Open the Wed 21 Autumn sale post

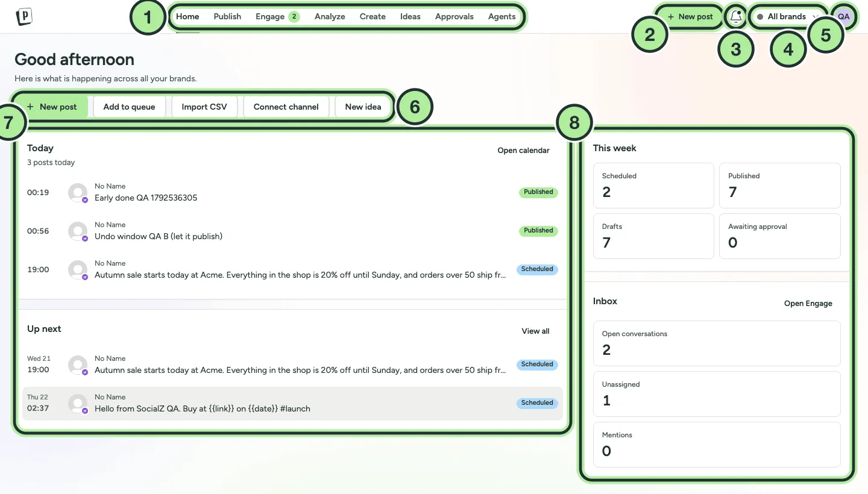pos(292,365)
